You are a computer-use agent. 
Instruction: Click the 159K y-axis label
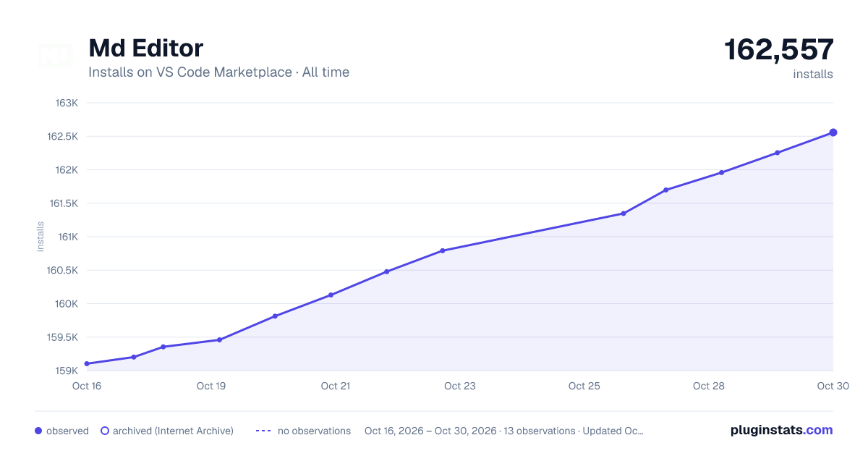tap(67, 371)
